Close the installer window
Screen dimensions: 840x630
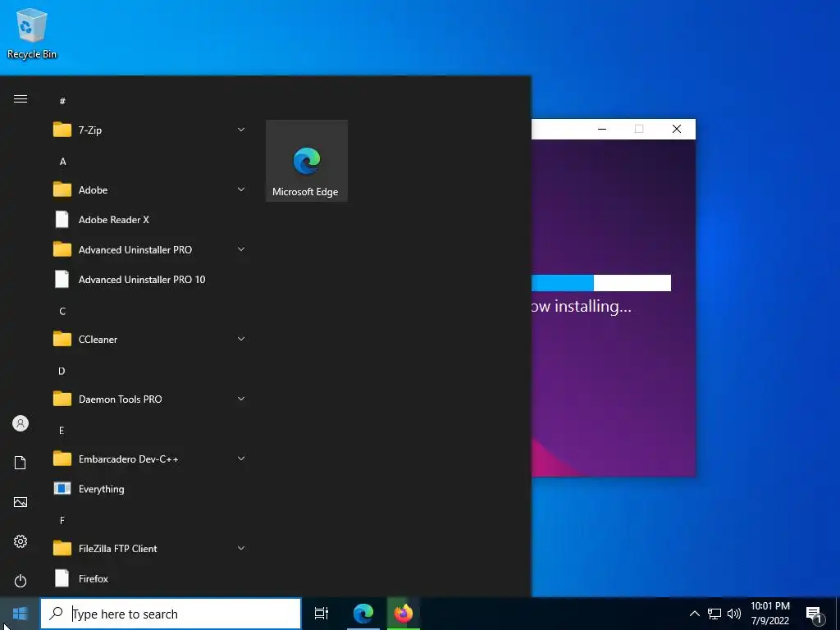[677, 129]
